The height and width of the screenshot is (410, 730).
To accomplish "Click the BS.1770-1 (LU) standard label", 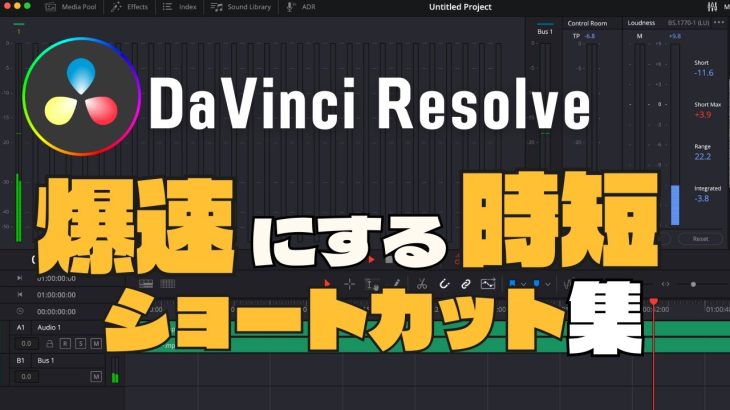I will [688, 22].
